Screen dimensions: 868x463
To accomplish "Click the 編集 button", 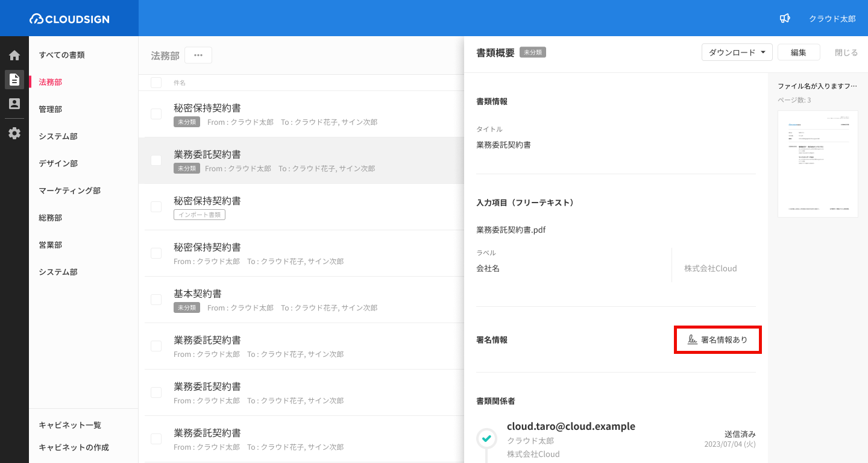I will click(798, 52).
